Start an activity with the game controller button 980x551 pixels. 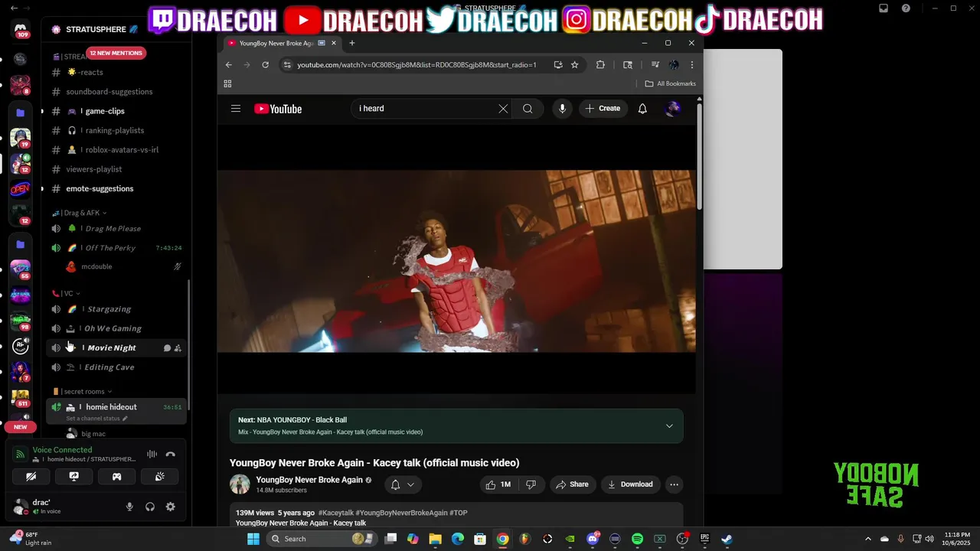pos(116,476)
